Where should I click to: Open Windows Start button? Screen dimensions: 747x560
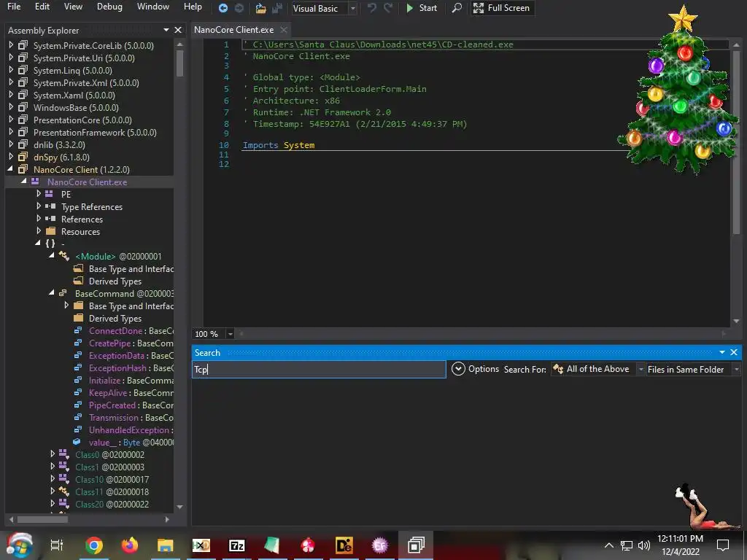(20, 545)
